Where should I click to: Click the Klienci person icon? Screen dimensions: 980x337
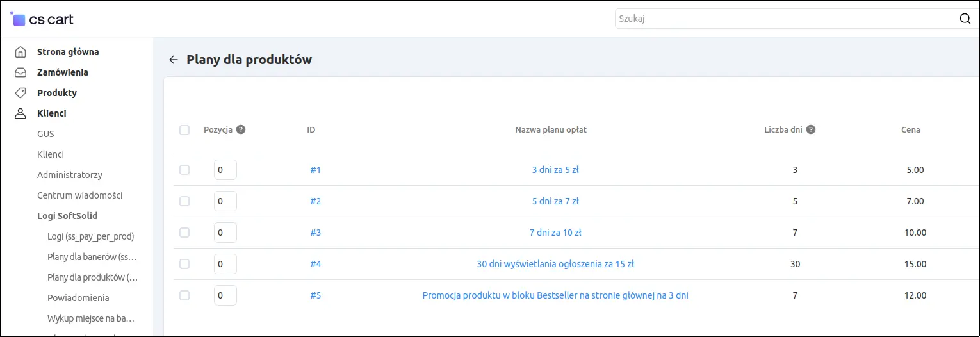pyautogui.click(x=20, y=113)
